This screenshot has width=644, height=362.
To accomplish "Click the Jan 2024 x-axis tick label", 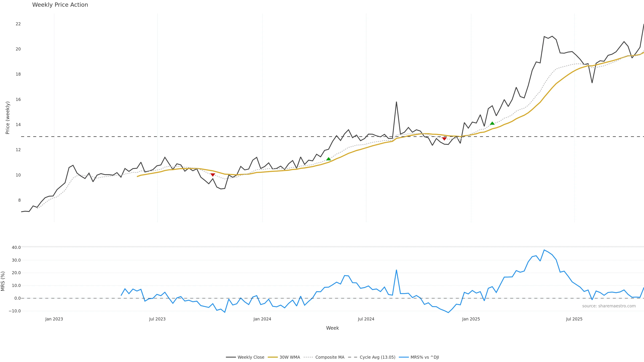I will pos(262,319).
